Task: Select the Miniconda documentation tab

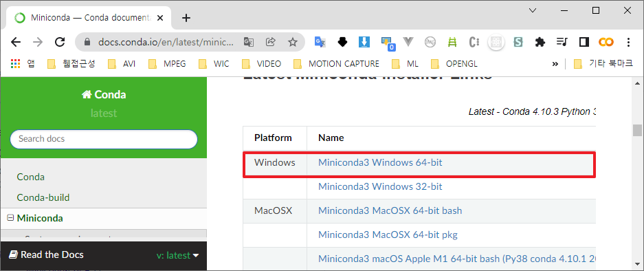Action: (x=89, y=18)
